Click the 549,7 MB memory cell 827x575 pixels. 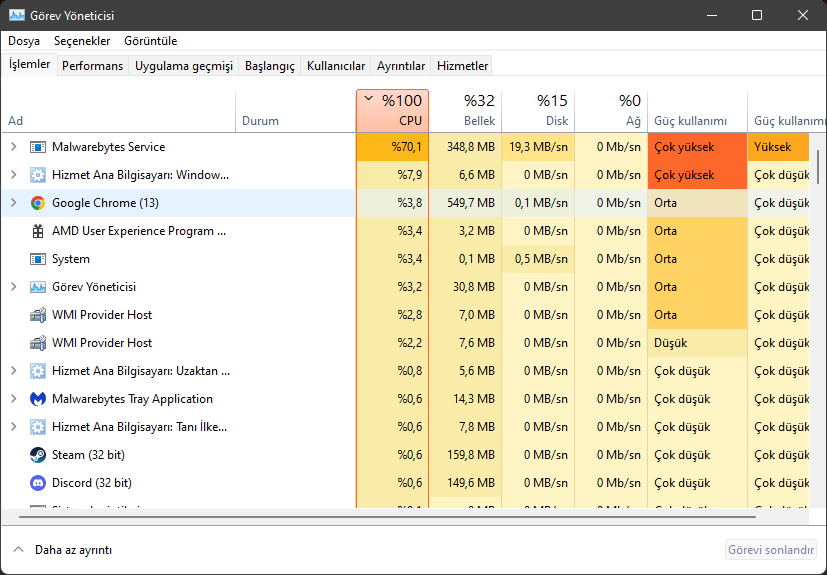click(465, 203)
